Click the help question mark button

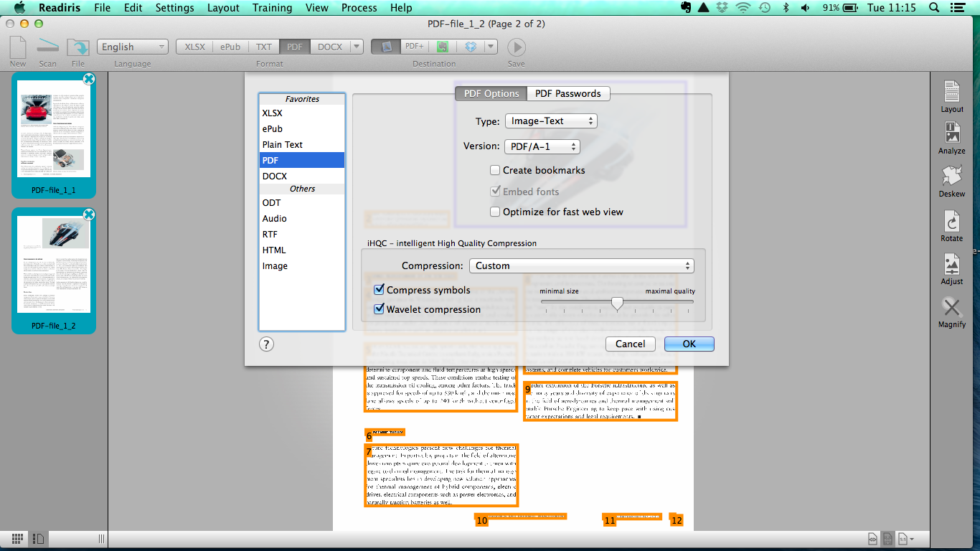click(x=266, y=344)
